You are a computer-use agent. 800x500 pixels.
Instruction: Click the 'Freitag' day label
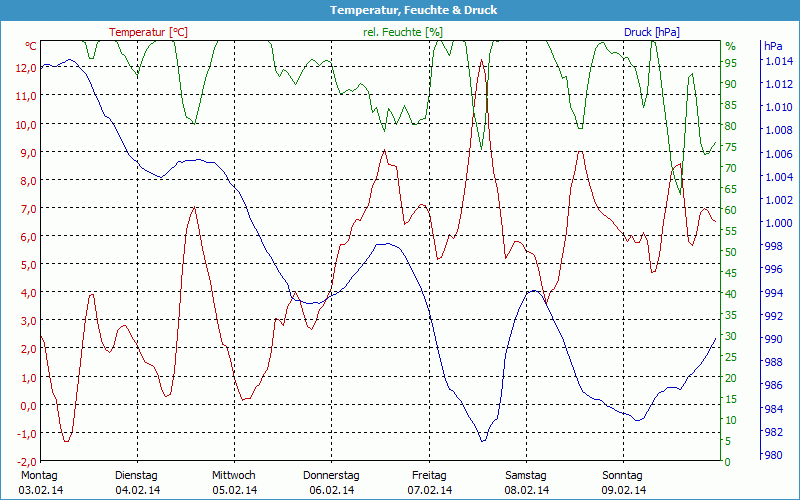pos(429,476)
